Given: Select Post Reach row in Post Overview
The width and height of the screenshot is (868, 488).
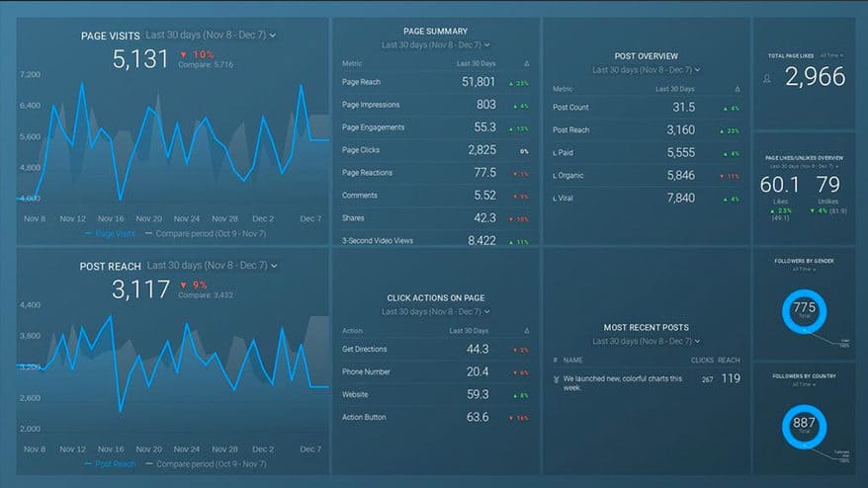Looking at the screenshot, I should 646,130.
